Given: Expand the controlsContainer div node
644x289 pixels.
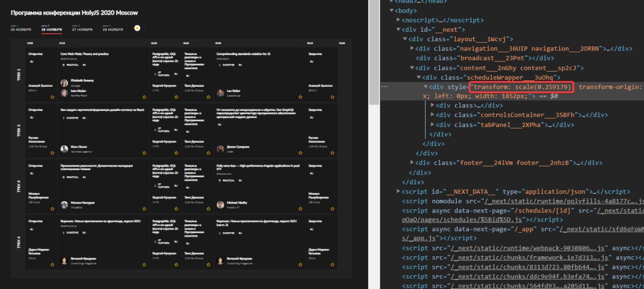Looking at the screenshot, I should (433, 115).
